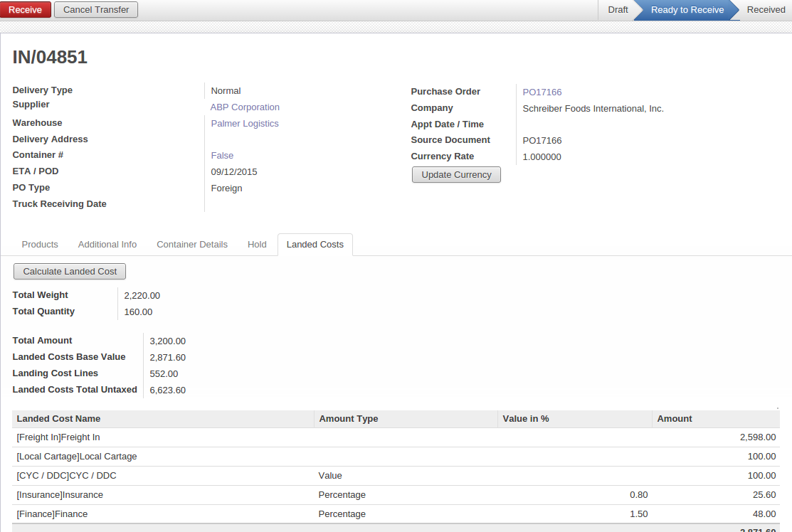
Task: Open the ABP Corporation supplier link
Action: pyautogui.click(x=245, y=107)
